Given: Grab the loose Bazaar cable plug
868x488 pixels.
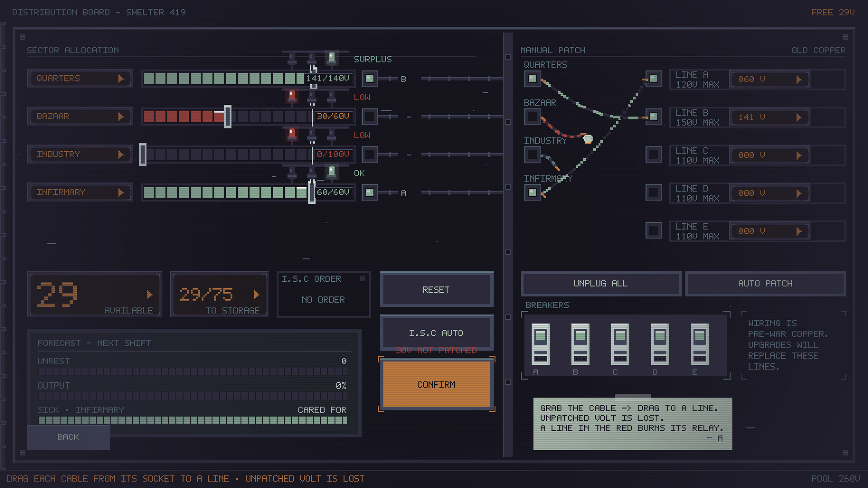Looking at the screenshot, I should (588, 139).
